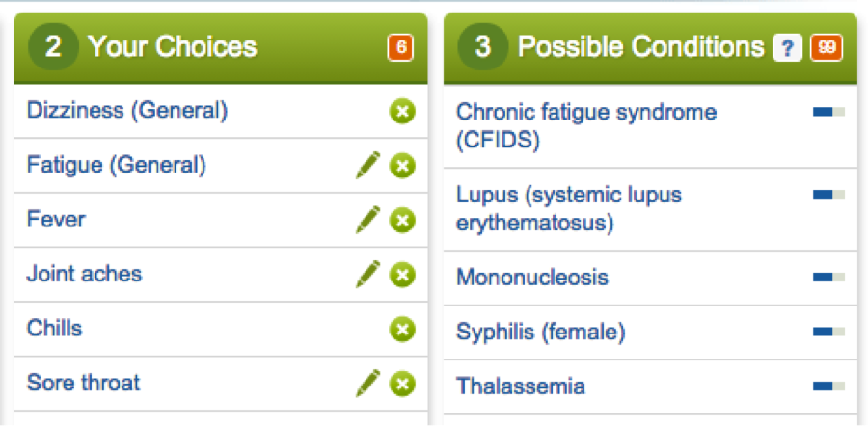Click the orange 99 conditions count badge
Screen dimensions: 868x426
(x=825, y=47)
